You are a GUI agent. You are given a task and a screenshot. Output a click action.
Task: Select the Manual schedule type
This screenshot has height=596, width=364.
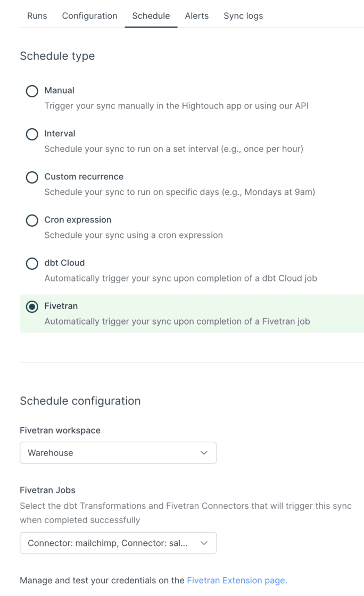(x=31, y=91)
